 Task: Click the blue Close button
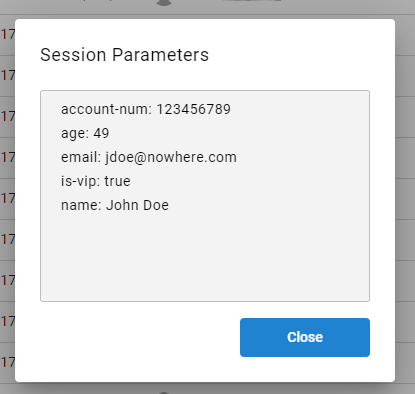[305, 337]
